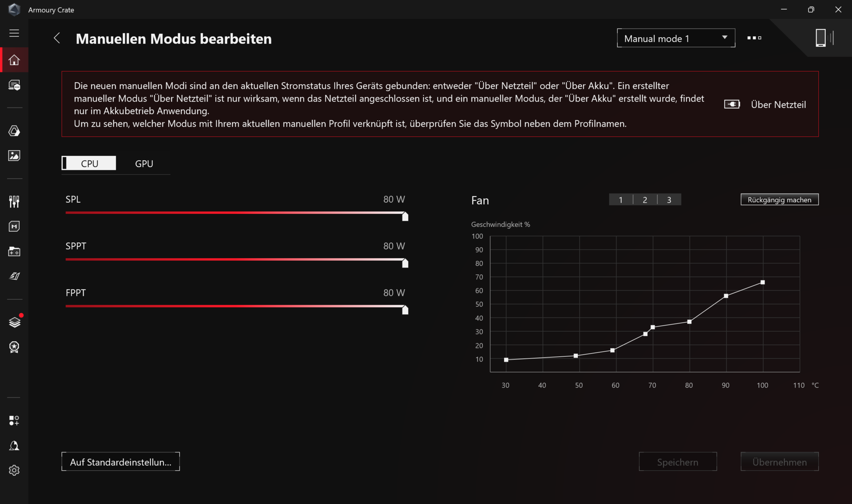Select fan number 3

pyautogui.click(x=669, y=200)
